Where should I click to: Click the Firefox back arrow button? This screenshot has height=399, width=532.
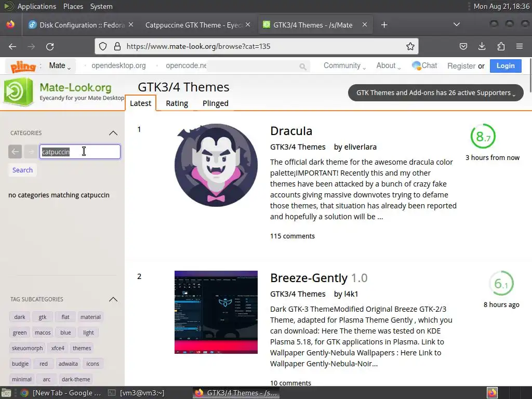click(12, 46)
